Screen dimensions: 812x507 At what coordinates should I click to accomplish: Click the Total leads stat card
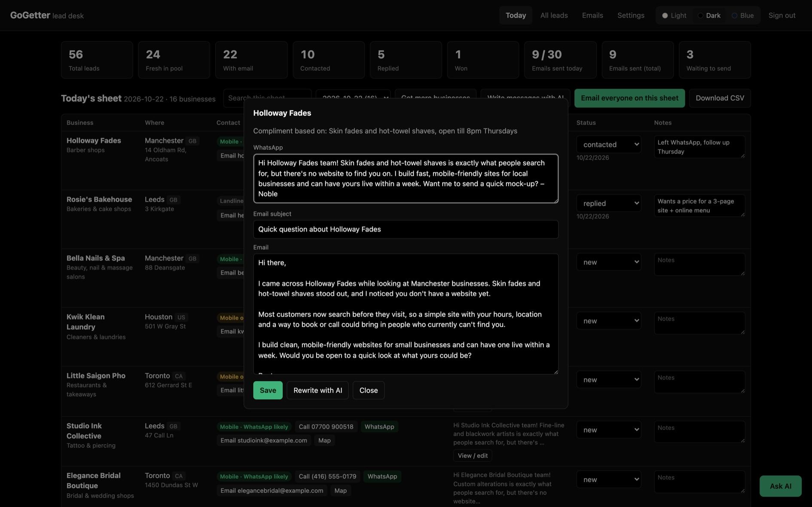click(97, 60)
